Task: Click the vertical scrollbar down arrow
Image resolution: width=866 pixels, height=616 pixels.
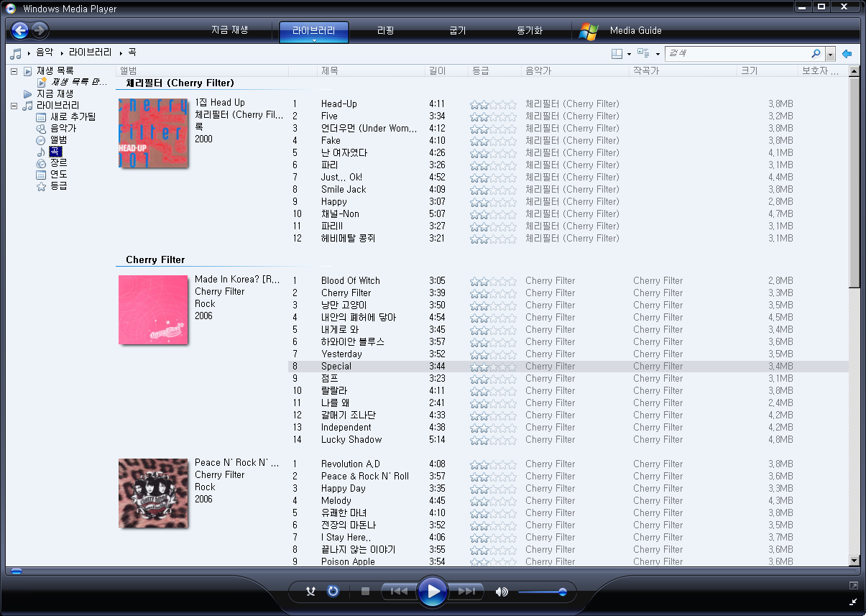Action: pos(854,561)
